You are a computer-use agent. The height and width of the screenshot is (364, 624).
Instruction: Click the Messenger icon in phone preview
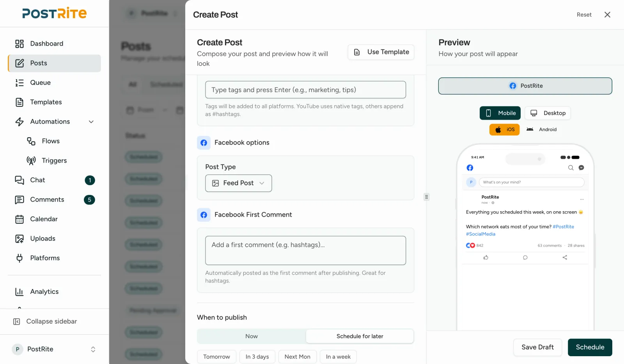(x=581, y=168)
